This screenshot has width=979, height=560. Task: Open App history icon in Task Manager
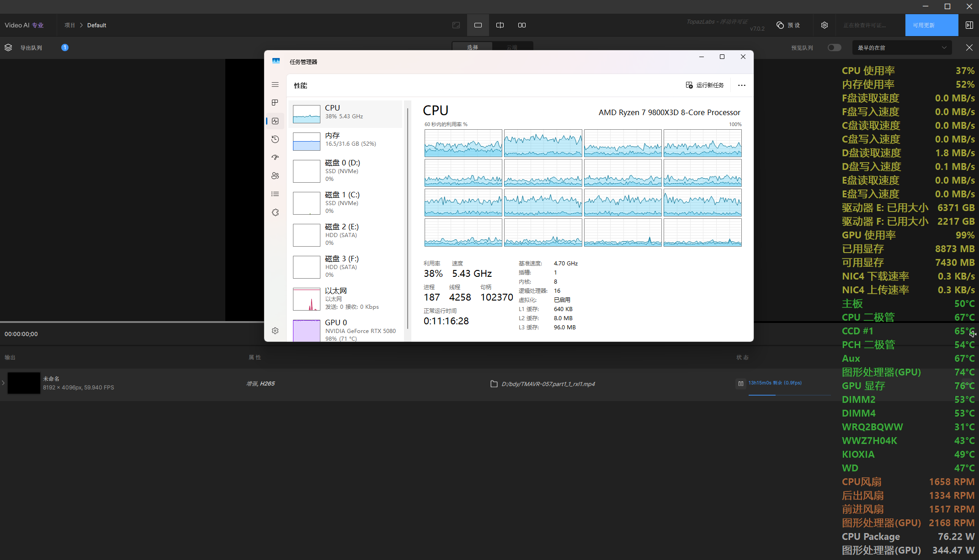point(275,139)
